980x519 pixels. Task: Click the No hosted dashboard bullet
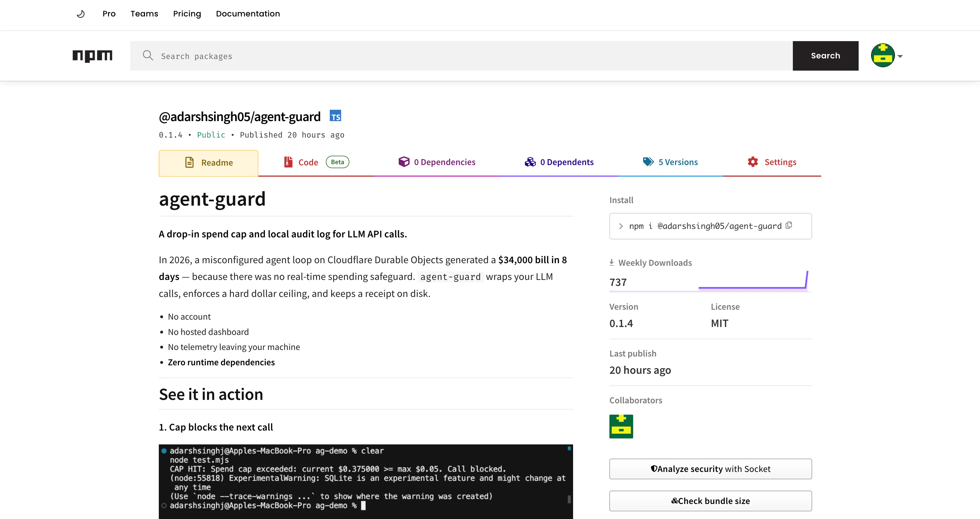coord(208,332)
